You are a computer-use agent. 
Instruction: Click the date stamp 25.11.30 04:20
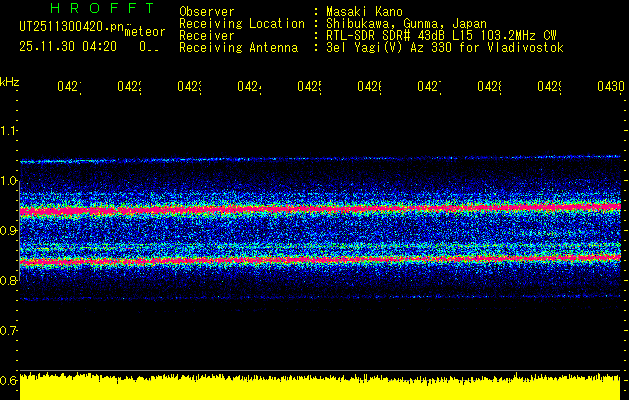point(68,47)
